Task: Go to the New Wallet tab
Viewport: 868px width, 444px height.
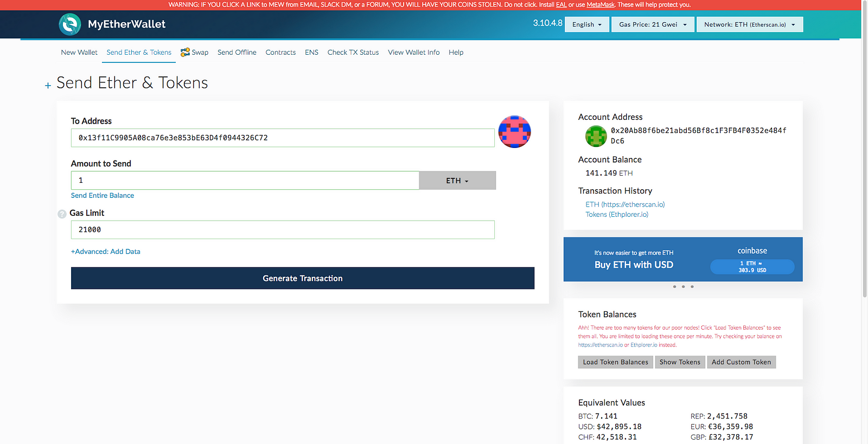Action: pos(79,53)
